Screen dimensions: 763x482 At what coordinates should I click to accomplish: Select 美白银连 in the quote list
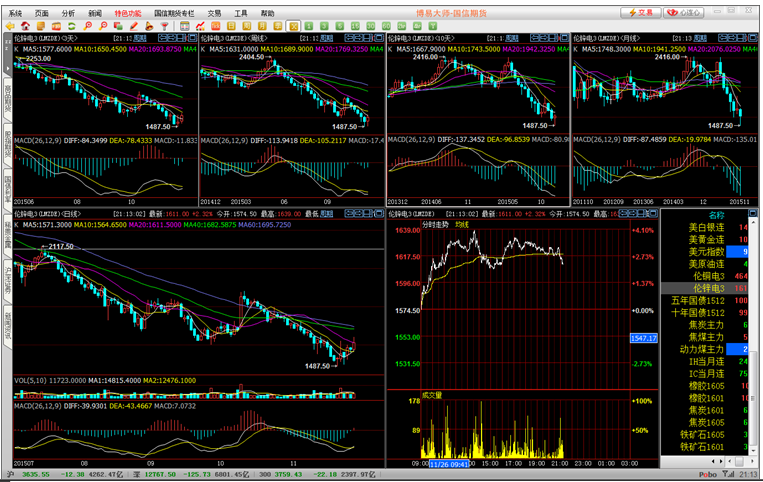708,227
